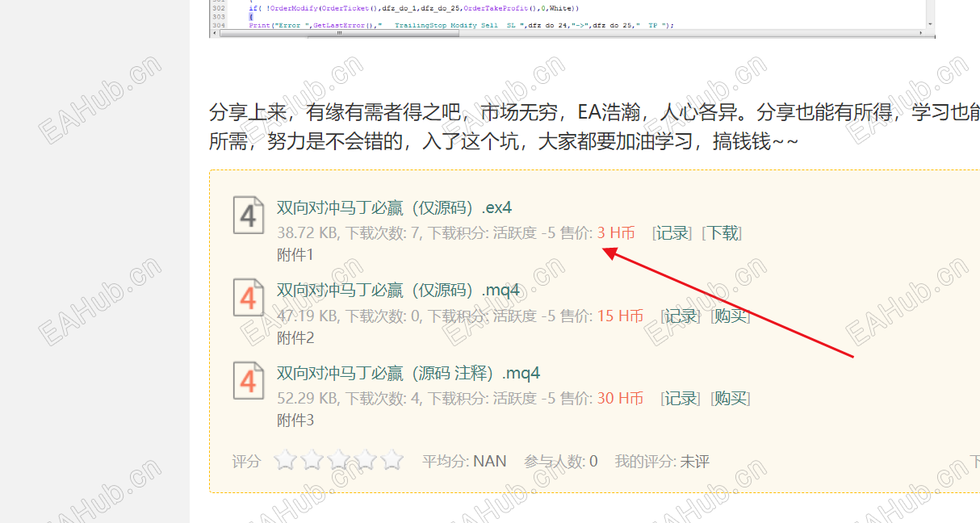
Task: Rate four stars in 评分
Action: click(x=366, y=460)
